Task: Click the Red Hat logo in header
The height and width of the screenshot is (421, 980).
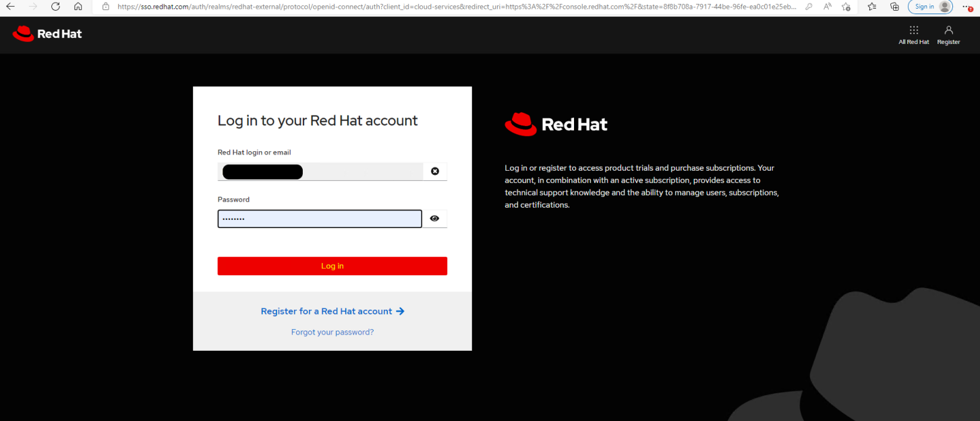Action: [47, 34]
